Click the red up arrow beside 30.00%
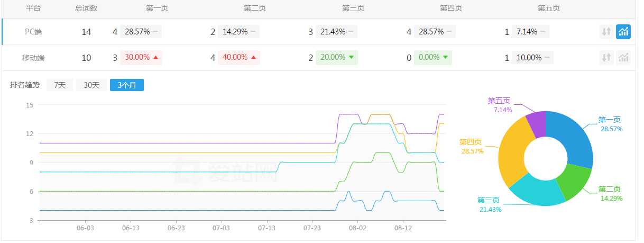 155,58
